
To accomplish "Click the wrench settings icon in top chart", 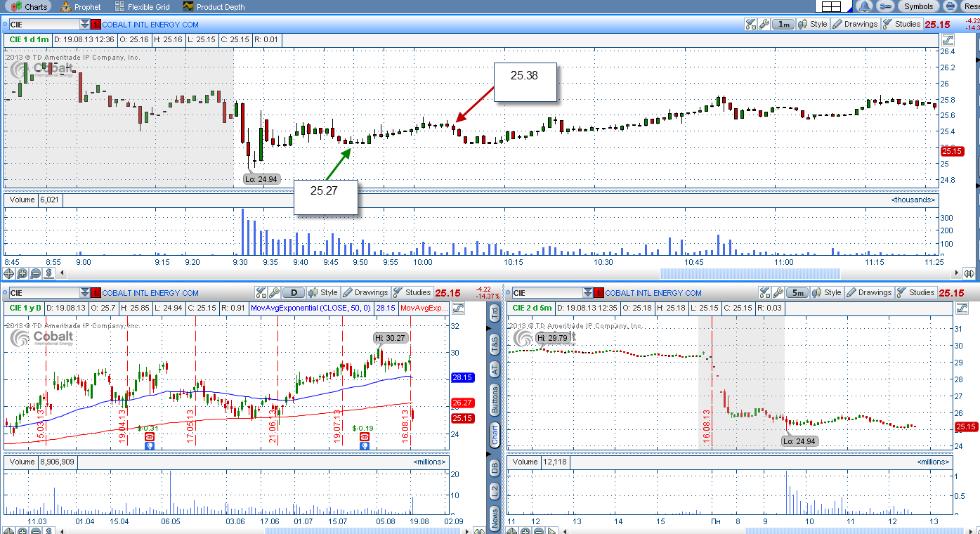I will pyautogui.click(x=764, y=24).
